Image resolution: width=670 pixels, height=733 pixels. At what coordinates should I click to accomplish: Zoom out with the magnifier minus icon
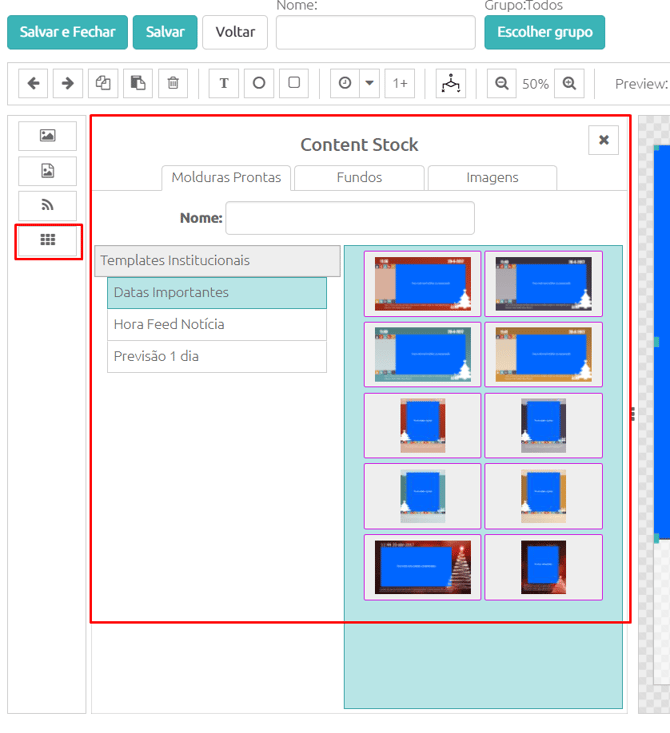502,83
